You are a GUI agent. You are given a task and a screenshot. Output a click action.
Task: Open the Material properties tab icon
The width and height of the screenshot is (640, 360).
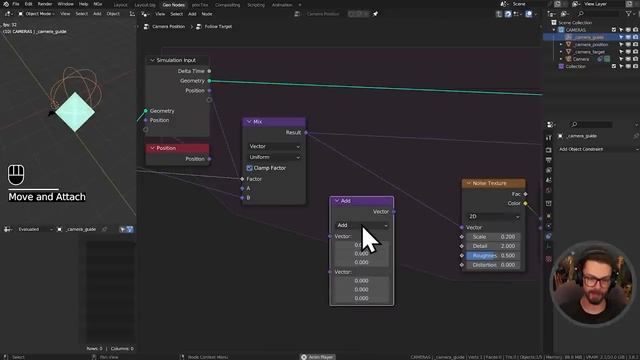pos(549,259)
